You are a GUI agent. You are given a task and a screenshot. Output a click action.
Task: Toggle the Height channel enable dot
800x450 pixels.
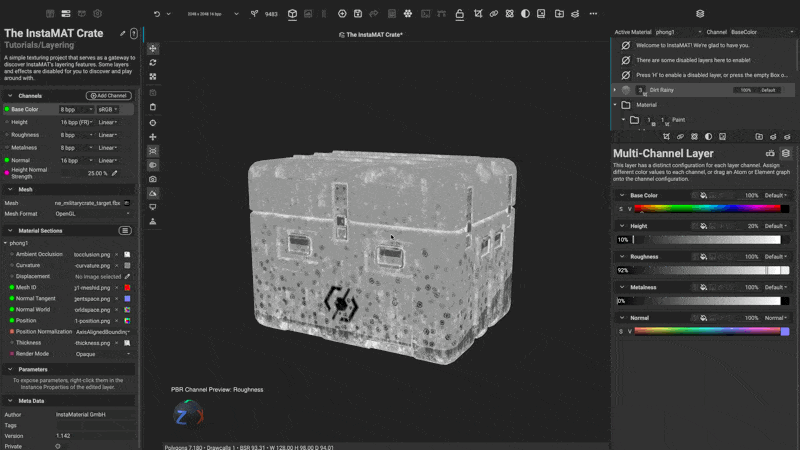click(x=7, y=122)
